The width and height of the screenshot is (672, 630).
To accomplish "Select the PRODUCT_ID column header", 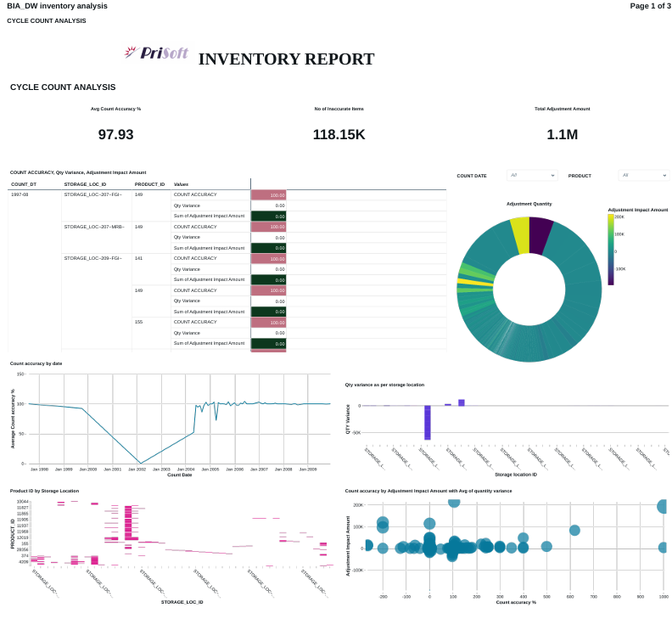I will (x=149, y=184).
